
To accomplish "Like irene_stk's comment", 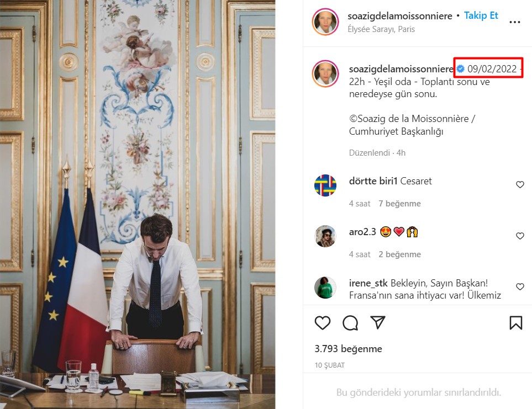I will tap(520, 287).
